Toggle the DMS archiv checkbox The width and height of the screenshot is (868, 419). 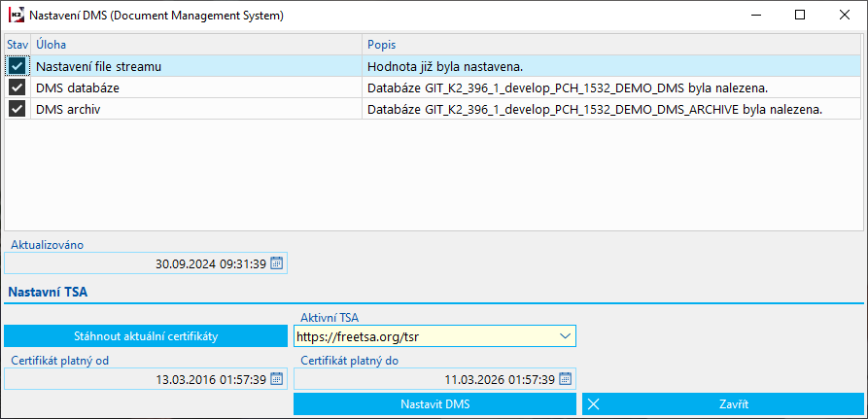(17, 109)
